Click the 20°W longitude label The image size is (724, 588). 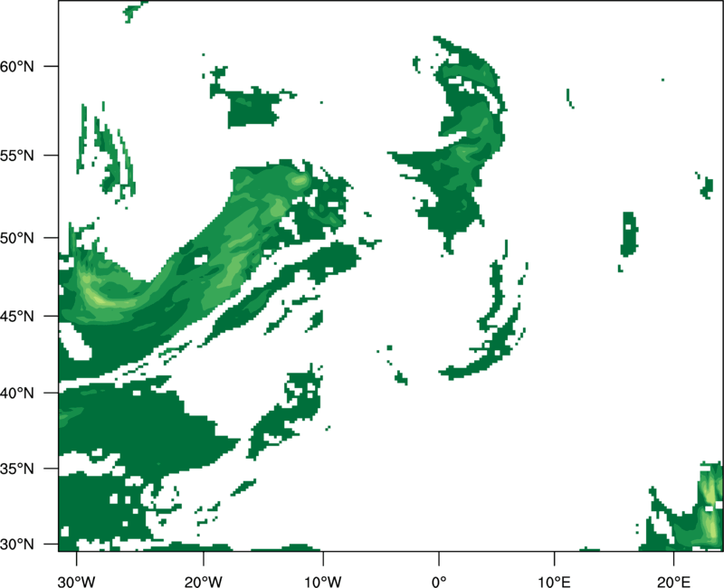[x=203, y=582]
